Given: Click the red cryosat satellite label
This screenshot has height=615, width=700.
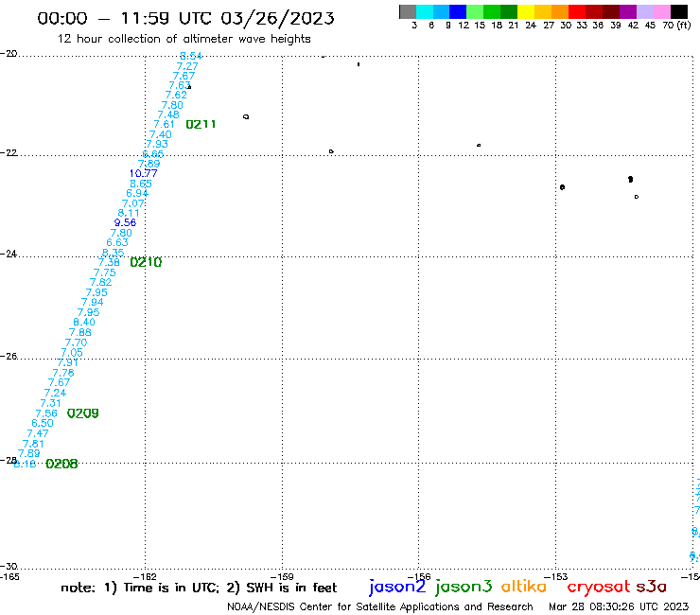Looking at the screenshot, I should click(599, 588).
